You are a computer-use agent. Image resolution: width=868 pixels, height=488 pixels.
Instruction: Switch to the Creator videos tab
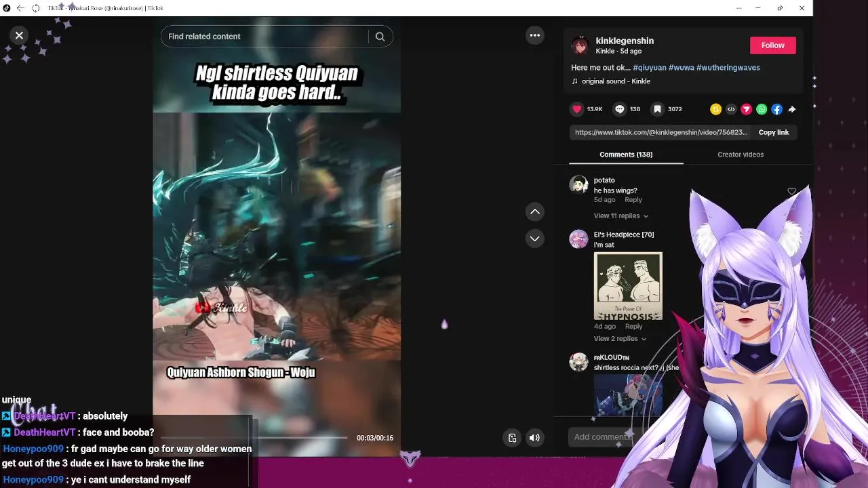[741, 155]
